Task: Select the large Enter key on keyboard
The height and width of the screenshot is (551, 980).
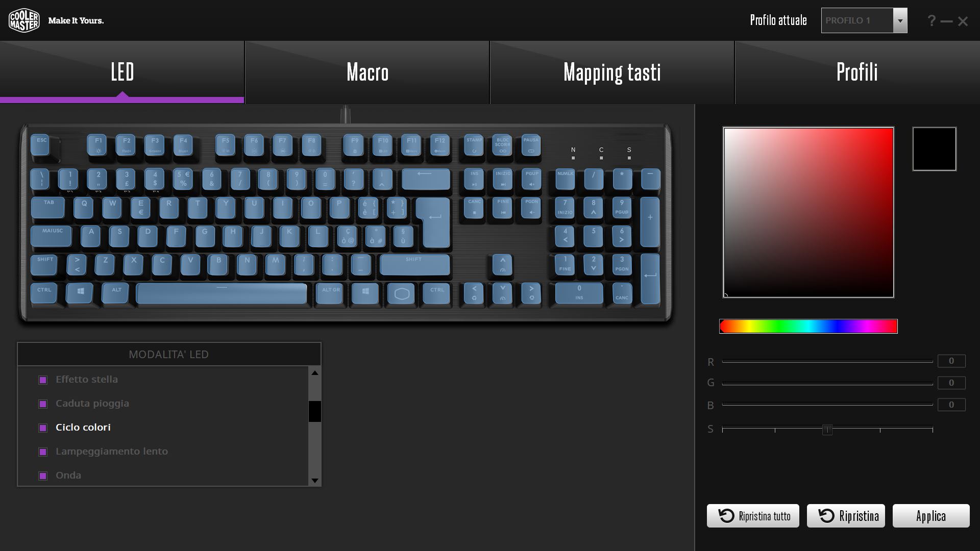Action: coord(434,223)
